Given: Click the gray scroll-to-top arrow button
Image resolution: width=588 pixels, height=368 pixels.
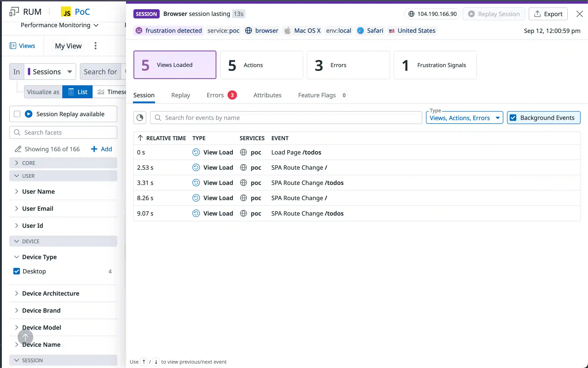Looking at the screenshot, I should [25, 337].
